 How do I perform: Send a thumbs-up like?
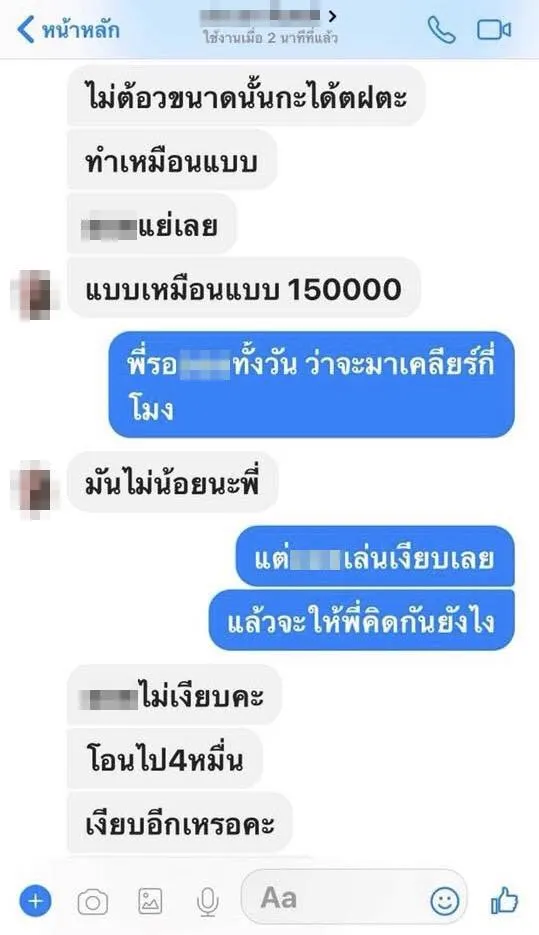504,900
